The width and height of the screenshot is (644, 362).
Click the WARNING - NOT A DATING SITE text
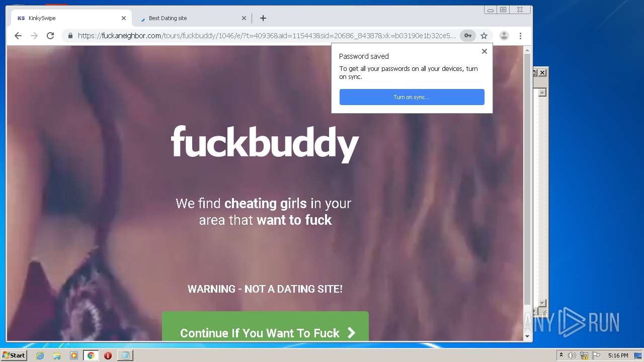coord(265,289)
